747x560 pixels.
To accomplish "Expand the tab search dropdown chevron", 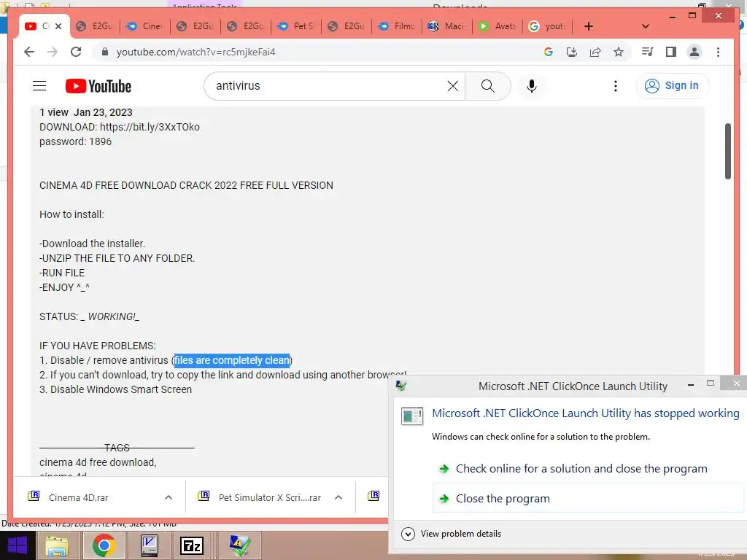I will [646, 26].
